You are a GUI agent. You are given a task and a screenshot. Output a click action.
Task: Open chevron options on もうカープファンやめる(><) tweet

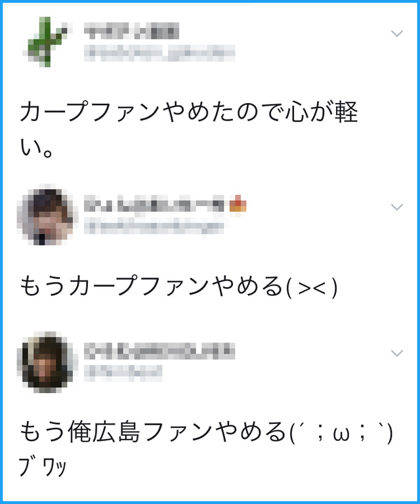(x=397, y=207)
